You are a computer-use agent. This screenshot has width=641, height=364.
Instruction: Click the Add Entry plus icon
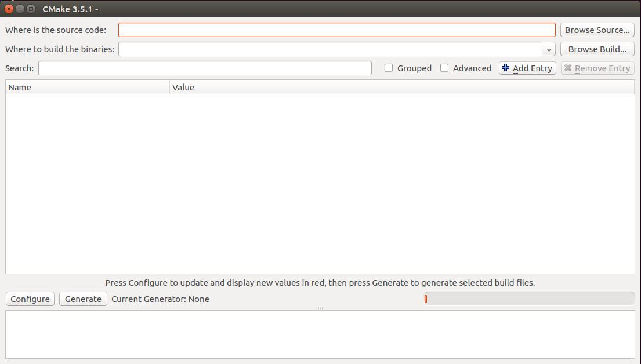504,68
